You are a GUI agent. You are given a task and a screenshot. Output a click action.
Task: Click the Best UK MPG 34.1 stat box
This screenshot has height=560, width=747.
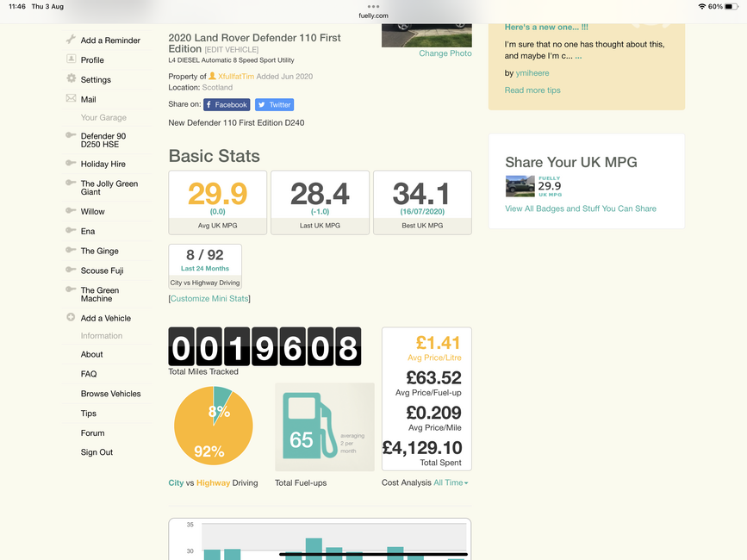(422, 202)
